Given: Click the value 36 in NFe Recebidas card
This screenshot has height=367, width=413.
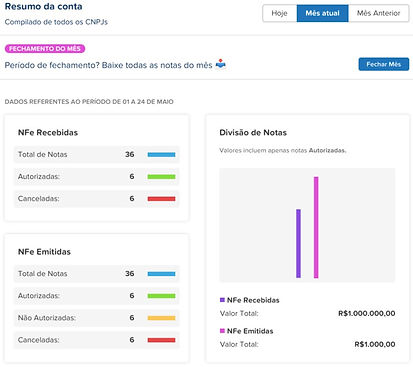Looking at the screenshot, I should tap(130, 154).
